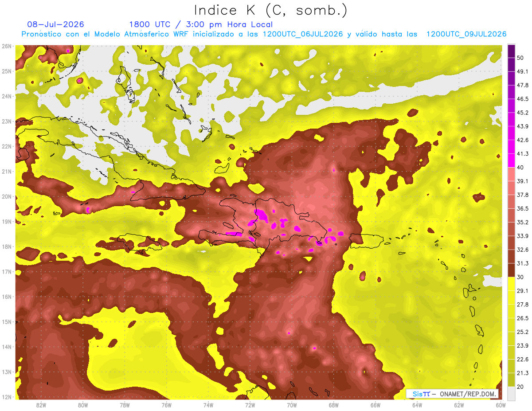Click the colorbar value 26.5

click(523, 318)
